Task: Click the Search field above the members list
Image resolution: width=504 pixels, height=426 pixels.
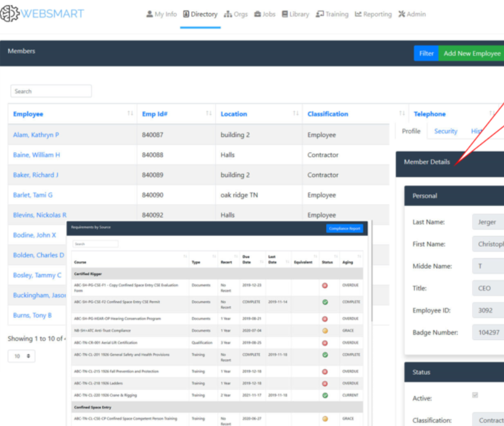Action: click(51, 91)
